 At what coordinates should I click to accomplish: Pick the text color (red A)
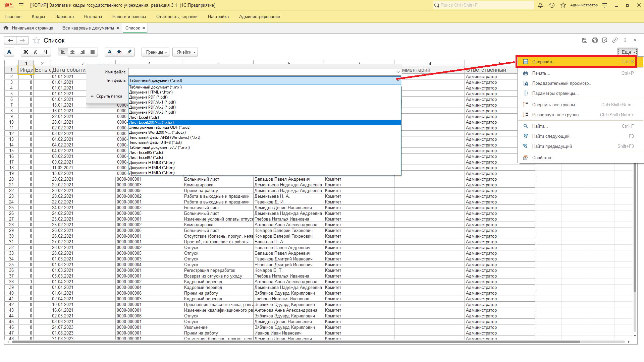pos(110,52)
